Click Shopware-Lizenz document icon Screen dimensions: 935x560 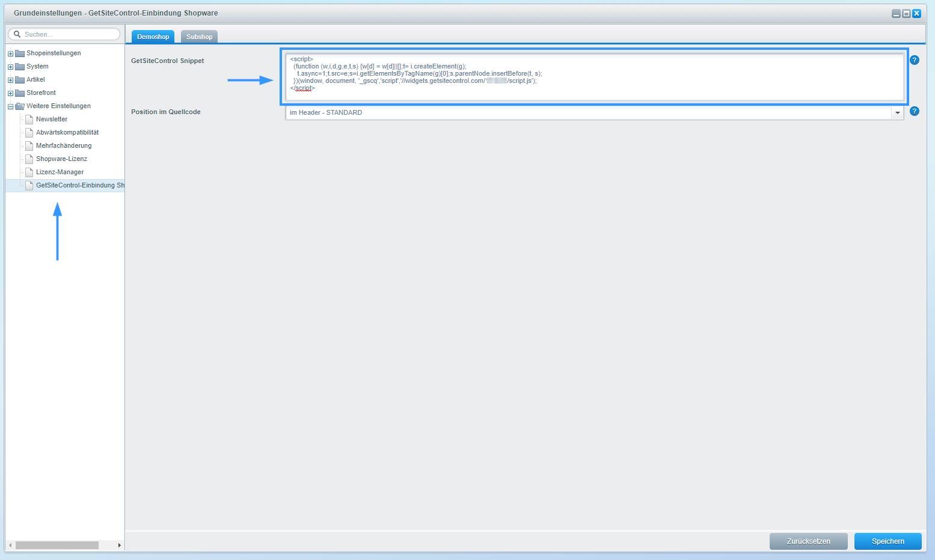pyautogui.click(x=29, y=159)
